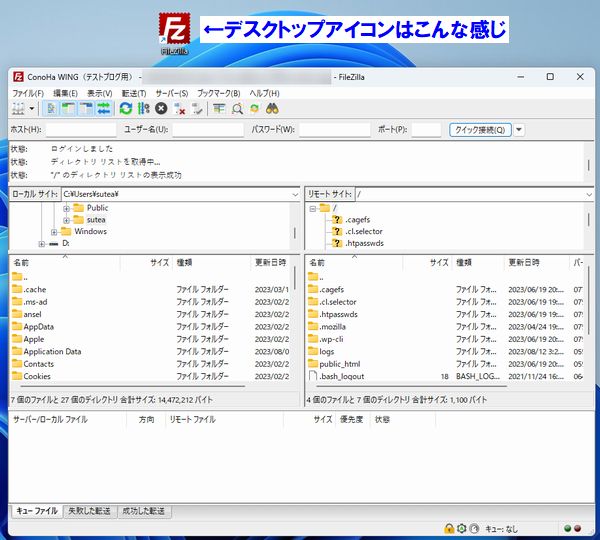Disconnect from the current server
Viewport: 600px width, 540px height.
[179, 109]
